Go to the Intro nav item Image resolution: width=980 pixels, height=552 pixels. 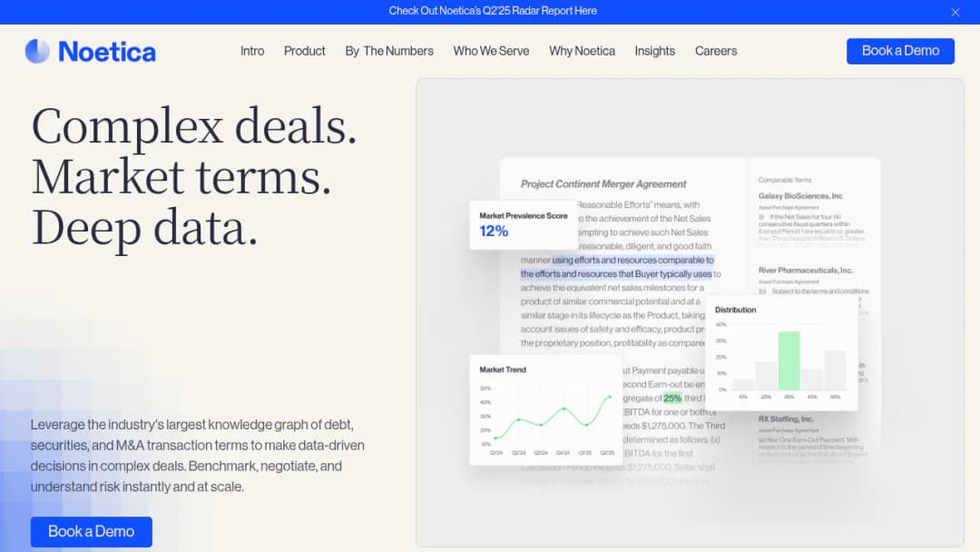tap(252, 51)
